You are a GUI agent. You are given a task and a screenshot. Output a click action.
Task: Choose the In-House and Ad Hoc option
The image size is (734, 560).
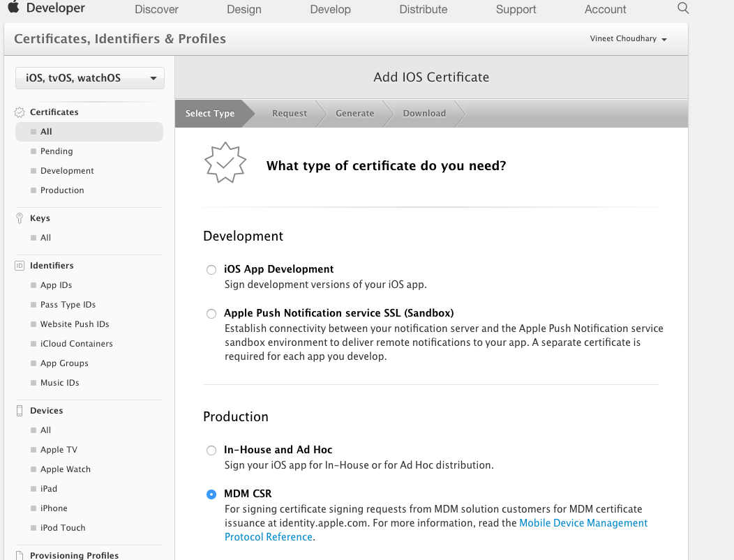[211, 451]
